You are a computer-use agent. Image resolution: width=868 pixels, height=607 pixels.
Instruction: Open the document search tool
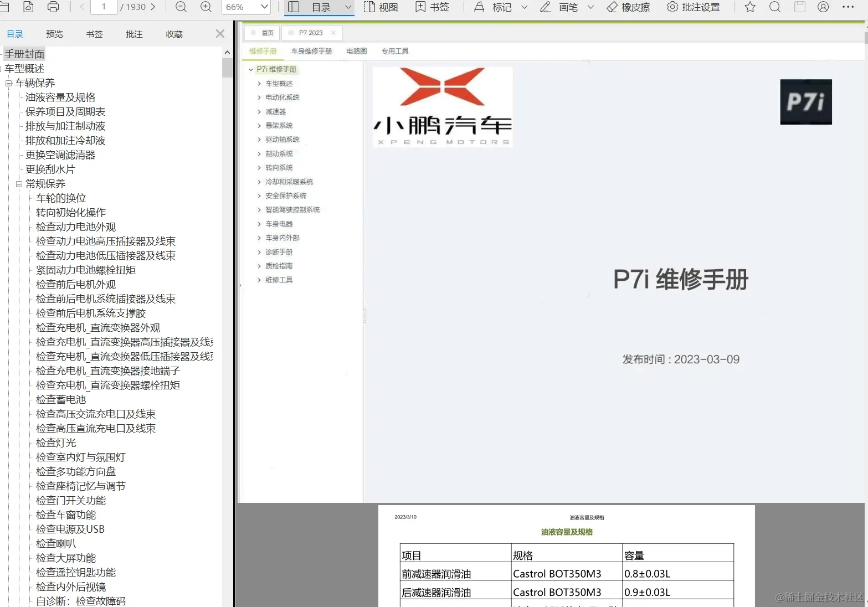[774, 7]
